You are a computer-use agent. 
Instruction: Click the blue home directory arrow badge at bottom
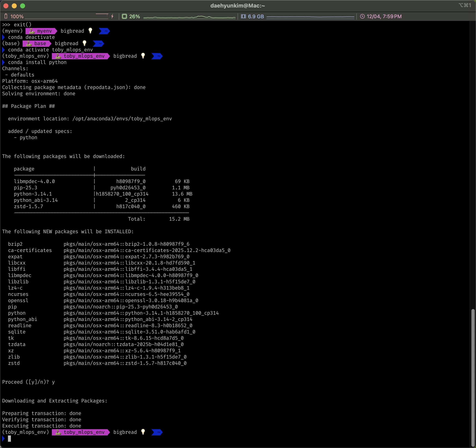pos(157,432)
